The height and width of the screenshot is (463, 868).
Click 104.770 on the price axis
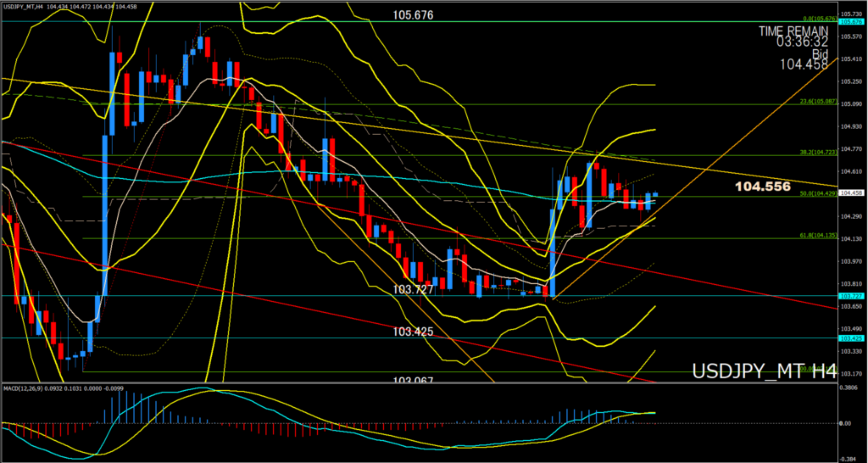pyautogui.click(x=849, y=148)
